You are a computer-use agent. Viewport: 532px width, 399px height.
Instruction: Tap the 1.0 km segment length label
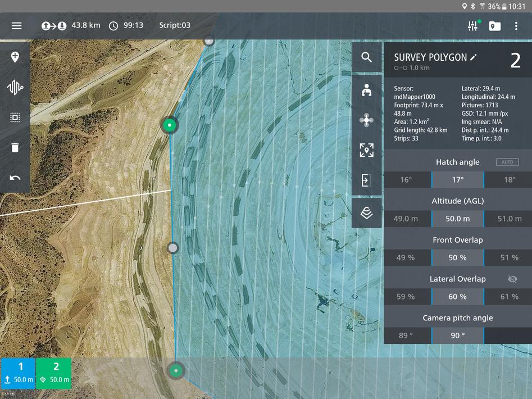419,68
